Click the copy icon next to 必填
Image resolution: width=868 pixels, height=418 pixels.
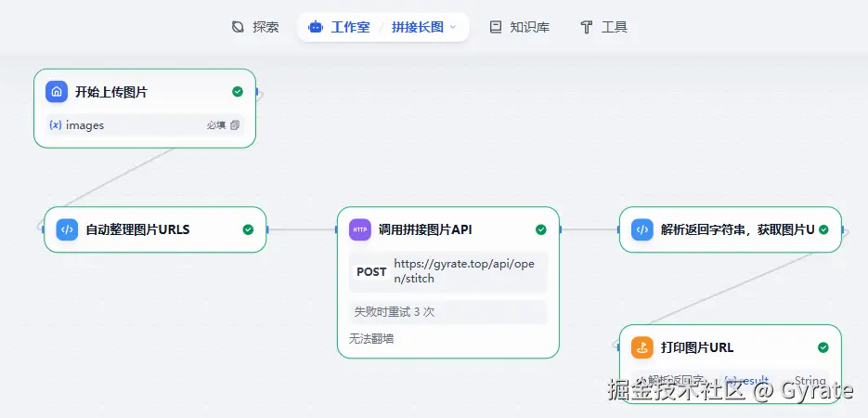point(235,125)
